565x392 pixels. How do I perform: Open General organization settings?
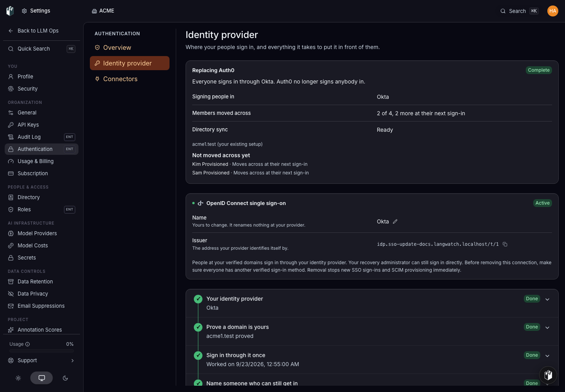[42, 113]
